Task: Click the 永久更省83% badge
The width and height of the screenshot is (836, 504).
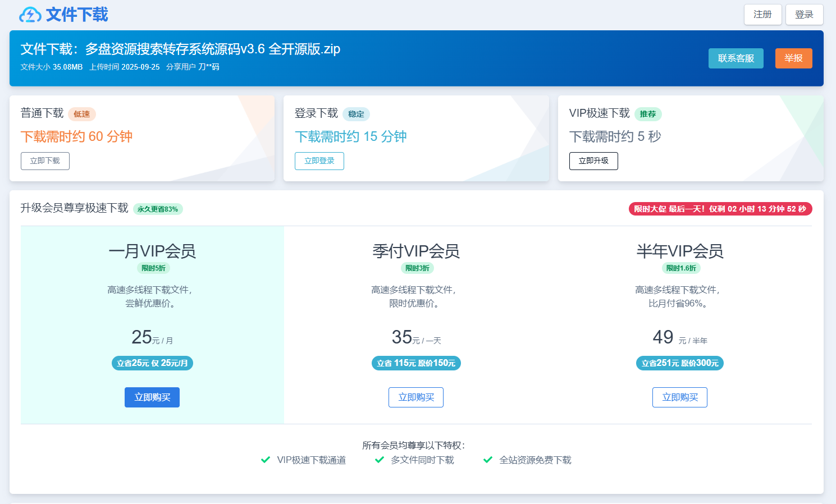Action: point(158,209)
